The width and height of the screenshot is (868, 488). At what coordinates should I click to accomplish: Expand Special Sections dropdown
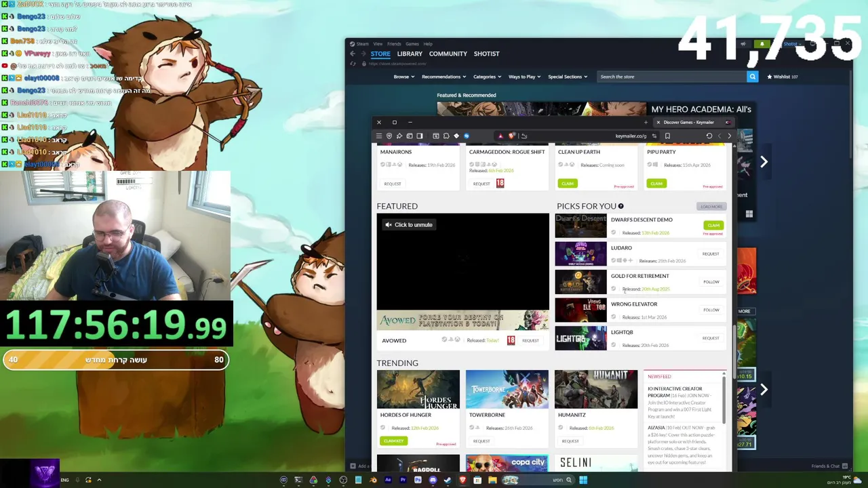coord(568,77)
